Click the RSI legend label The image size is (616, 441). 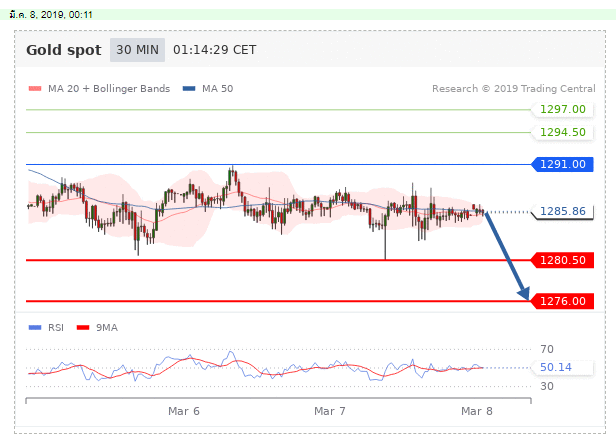tap(56, 328)
